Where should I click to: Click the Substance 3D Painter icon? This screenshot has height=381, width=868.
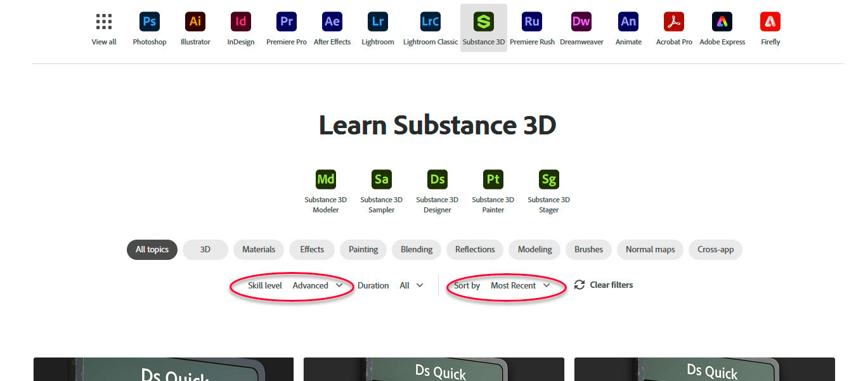[493, 179]
